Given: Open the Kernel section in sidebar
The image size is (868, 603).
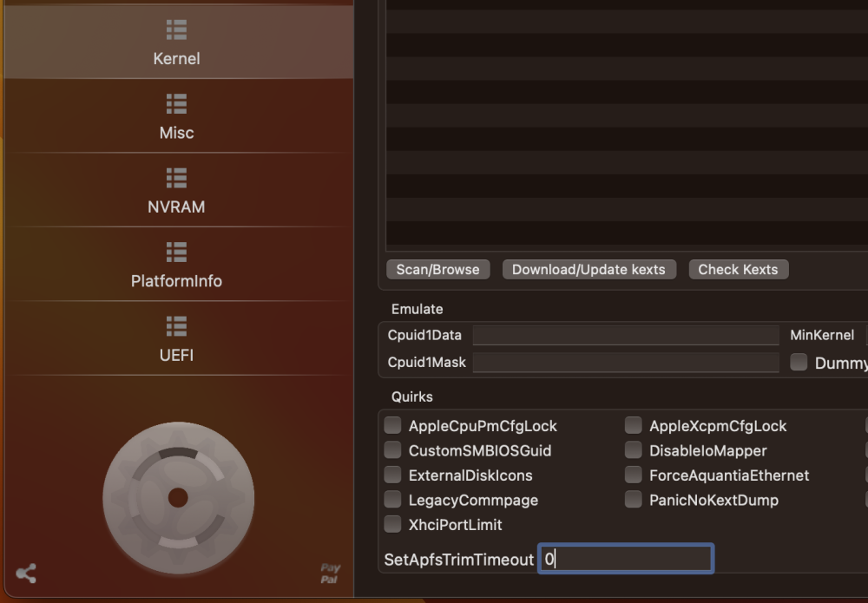Looking at the screenshot, I should (177, 42).
